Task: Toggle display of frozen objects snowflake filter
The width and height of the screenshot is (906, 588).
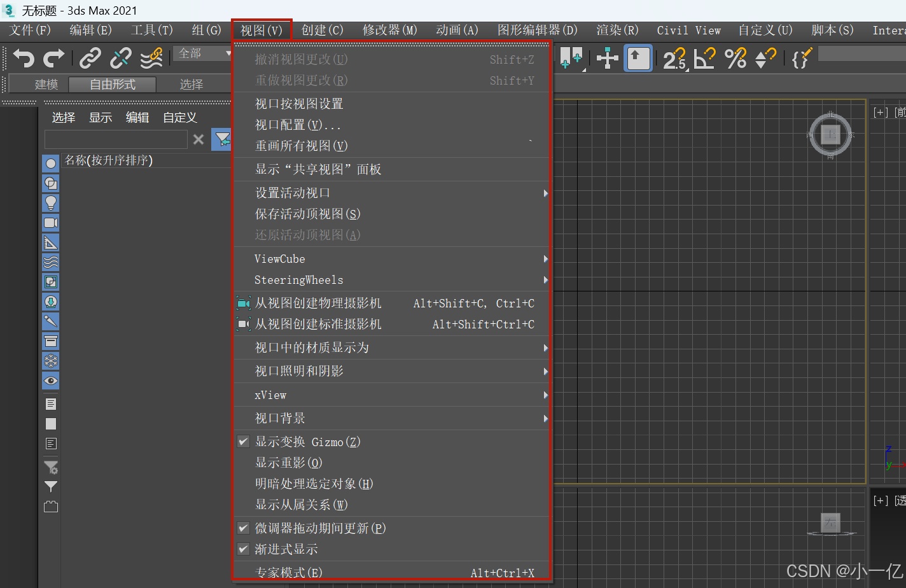Action: [x=51, y=361]
